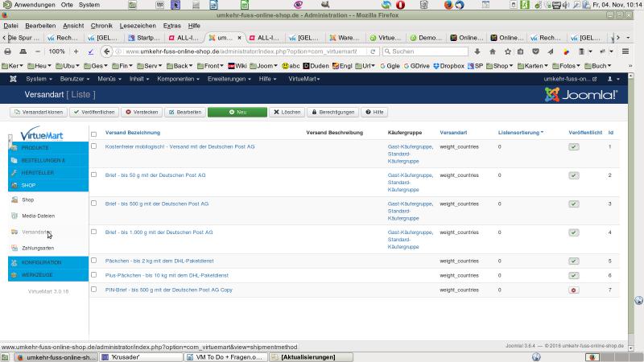This screenshot has width=644, height=362.
Task: Click the green Neu button
Action: click(237, 112)
